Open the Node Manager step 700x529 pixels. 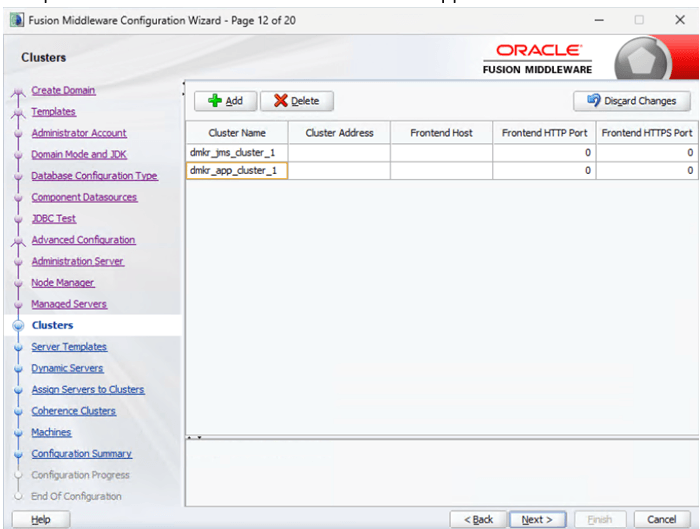pyautogui.click(x=62, y=283)
